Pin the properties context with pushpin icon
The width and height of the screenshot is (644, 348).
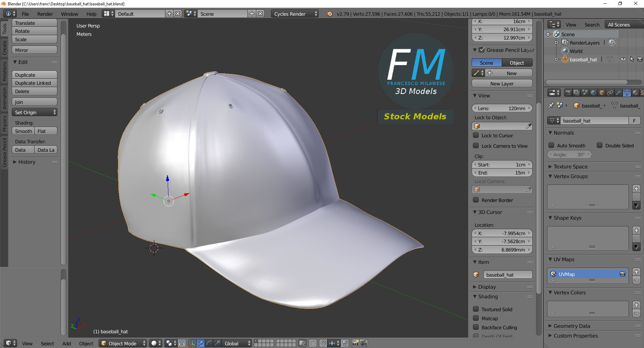pos(551,106)
